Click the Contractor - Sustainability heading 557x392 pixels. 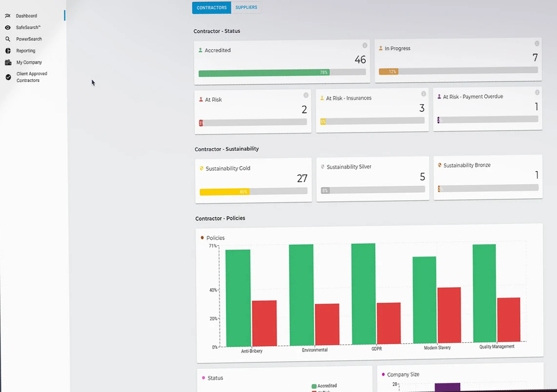227,149
